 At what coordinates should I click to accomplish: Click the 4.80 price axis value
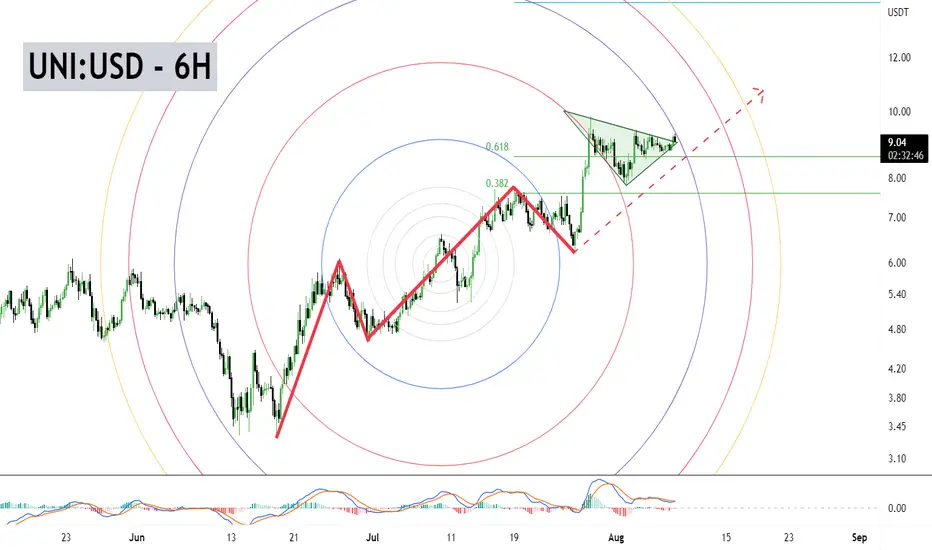[897, 329]
